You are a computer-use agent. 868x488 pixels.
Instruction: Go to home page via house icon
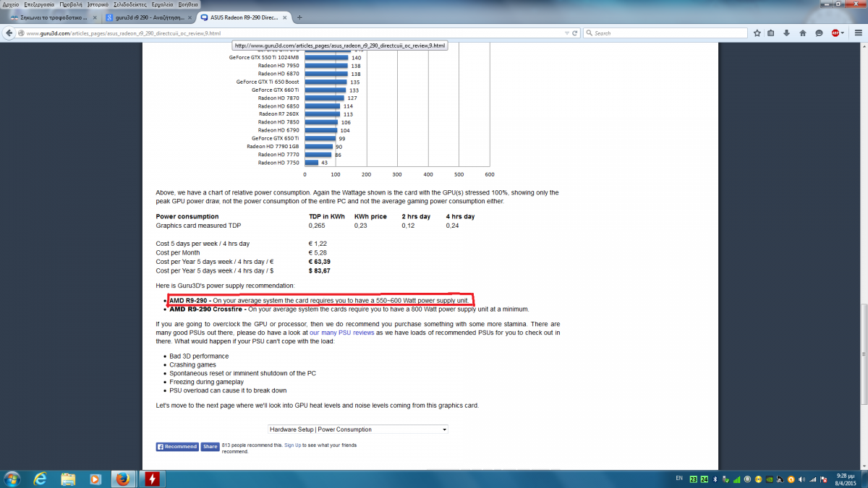click(803, 33)
